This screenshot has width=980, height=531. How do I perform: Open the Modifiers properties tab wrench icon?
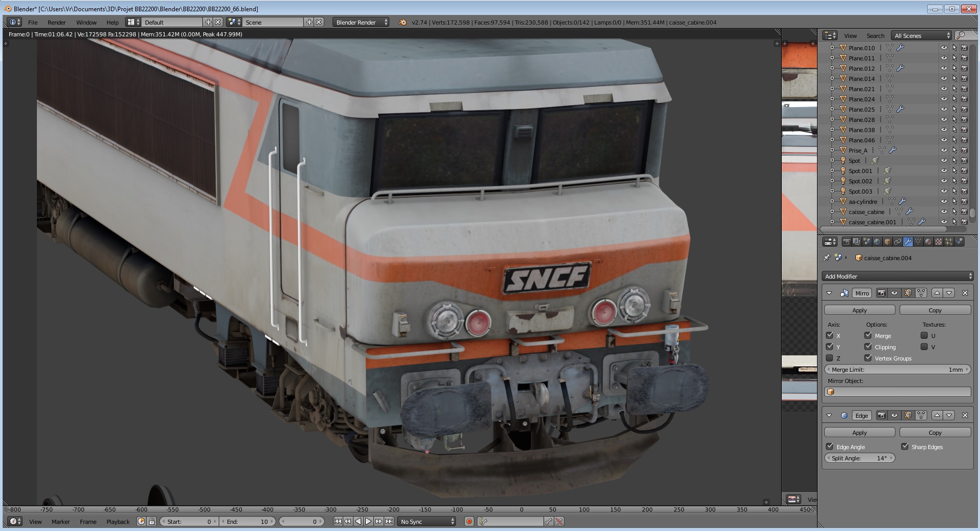click(908, 242)
